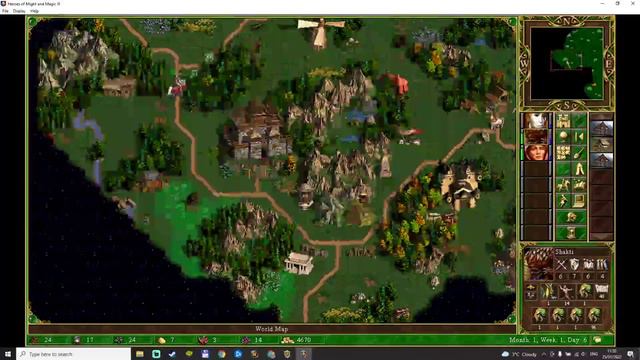
Task: Click the skip-back arrow button
Action: (579, 137)
